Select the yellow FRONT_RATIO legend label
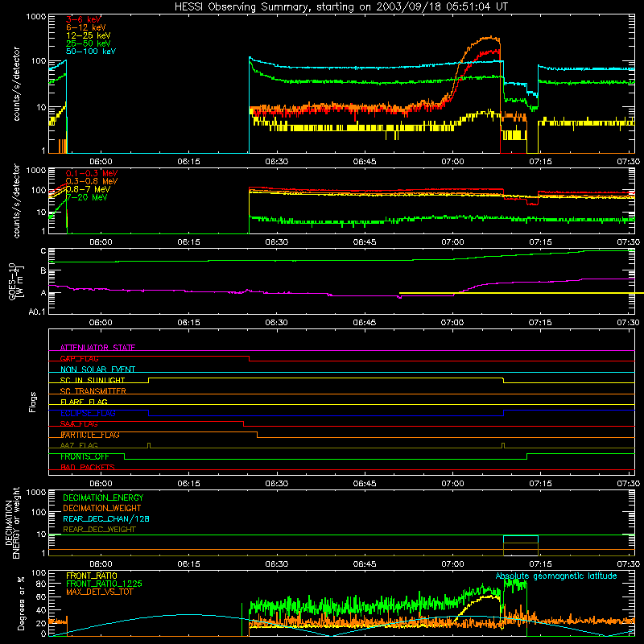The width and height of the screenshot is (644, 644). (x=92, y=576)
